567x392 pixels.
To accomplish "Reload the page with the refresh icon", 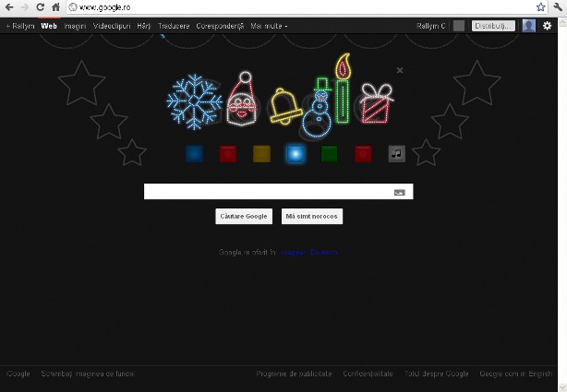I will (x=41, y=6).
